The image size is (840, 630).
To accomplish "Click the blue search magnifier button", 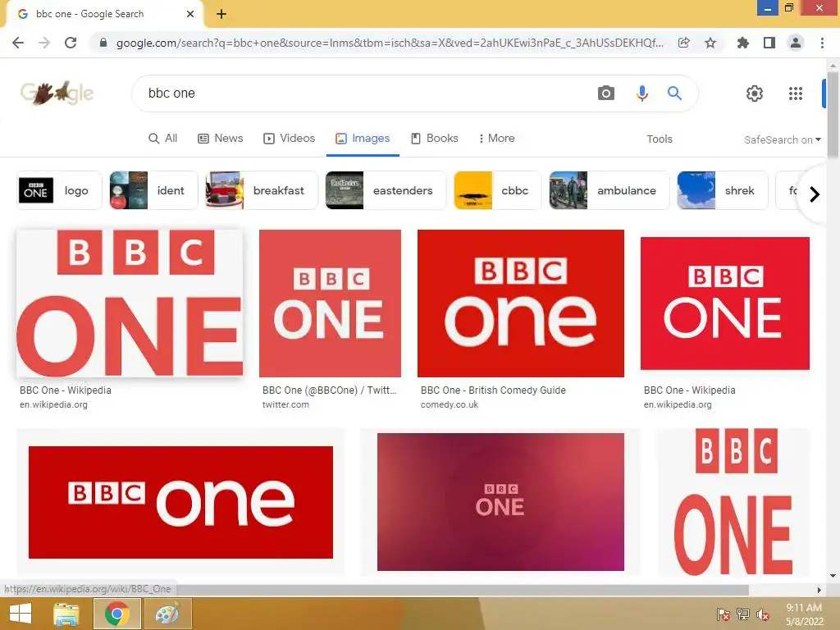I will [674, 94].
